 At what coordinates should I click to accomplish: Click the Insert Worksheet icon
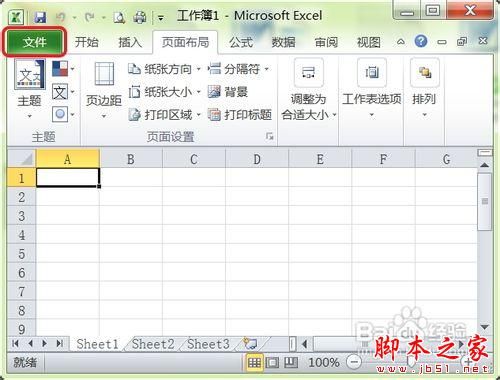[x=250, y=343]
